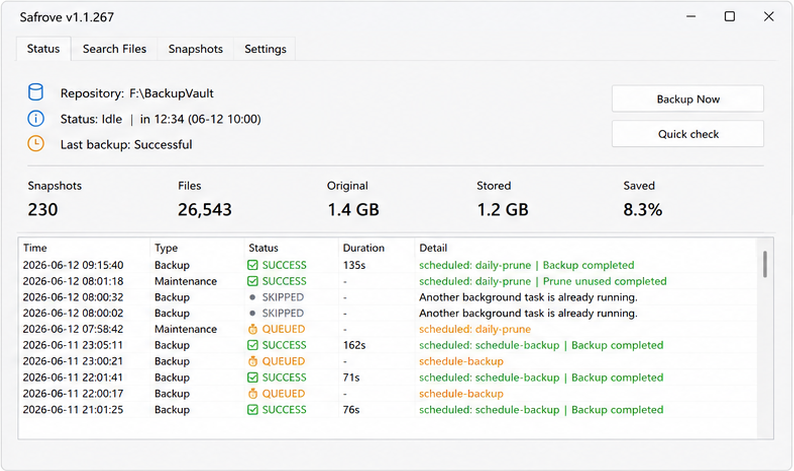Click skipped dot icon in 08:00:02 row
Image resolution: width=794 pixels, height=471 pixels.
point(253,313)
